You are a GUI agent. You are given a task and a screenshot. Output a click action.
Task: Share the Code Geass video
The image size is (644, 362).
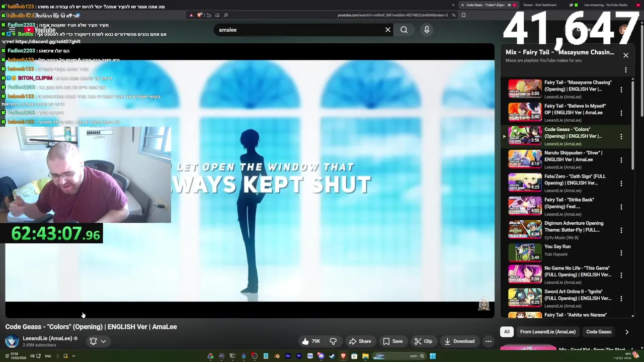(360, 341)
